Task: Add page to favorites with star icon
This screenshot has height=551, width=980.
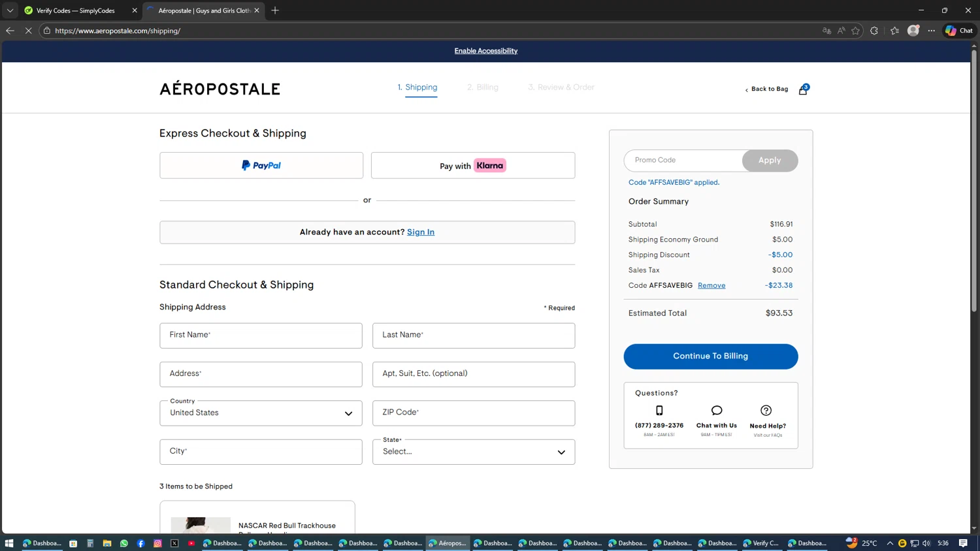Action: tap(855, 31)
